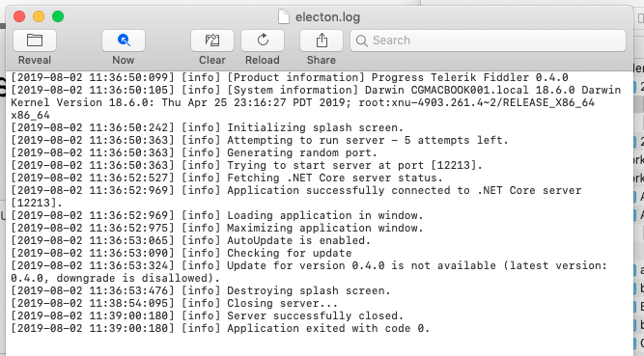The height and width of the screenshot is (356, 644).
Task: Click in the Search field
Action: (x=488, y=41)
